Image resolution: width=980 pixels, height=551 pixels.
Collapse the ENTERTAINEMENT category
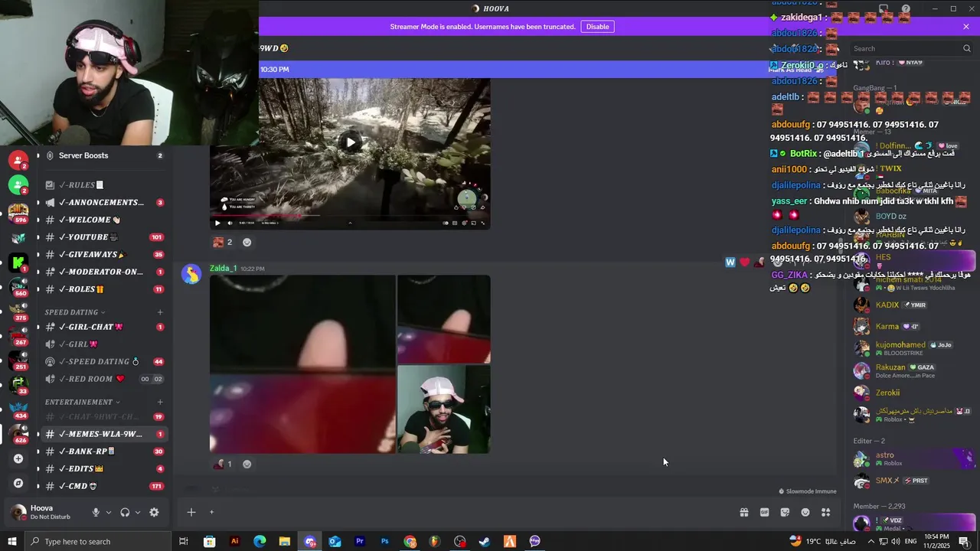pyautogui.click(x=82, y=402)
